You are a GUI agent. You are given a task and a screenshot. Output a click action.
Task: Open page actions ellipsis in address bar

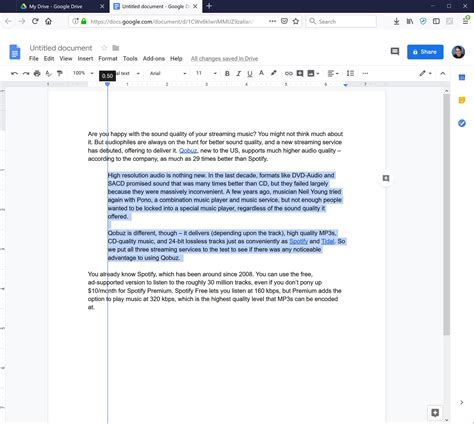point(272,21)
